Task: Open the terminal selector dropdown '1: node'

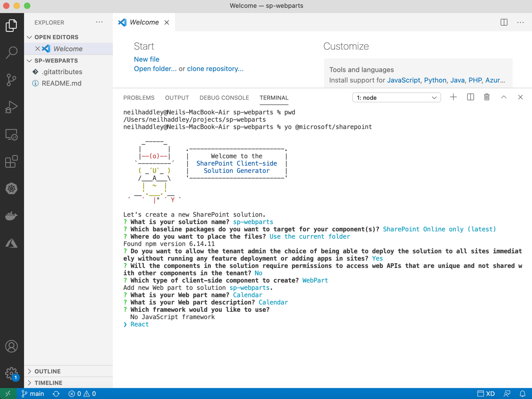Action: point(396,98)
